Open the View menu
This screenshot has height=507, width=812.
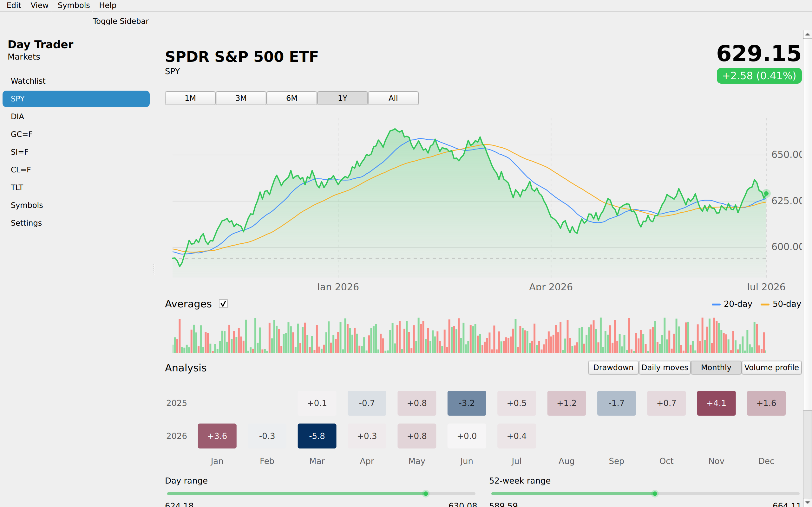tap(39, 5)
